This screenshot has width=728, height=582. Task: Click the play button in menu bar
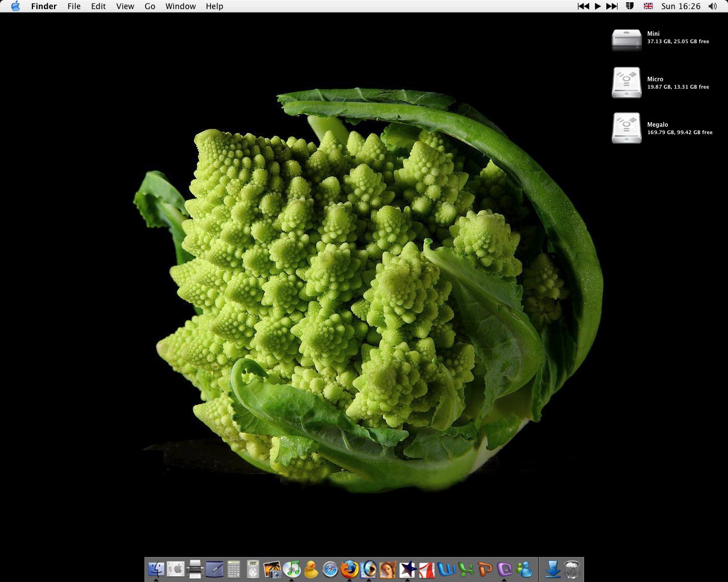click(598, 6)
